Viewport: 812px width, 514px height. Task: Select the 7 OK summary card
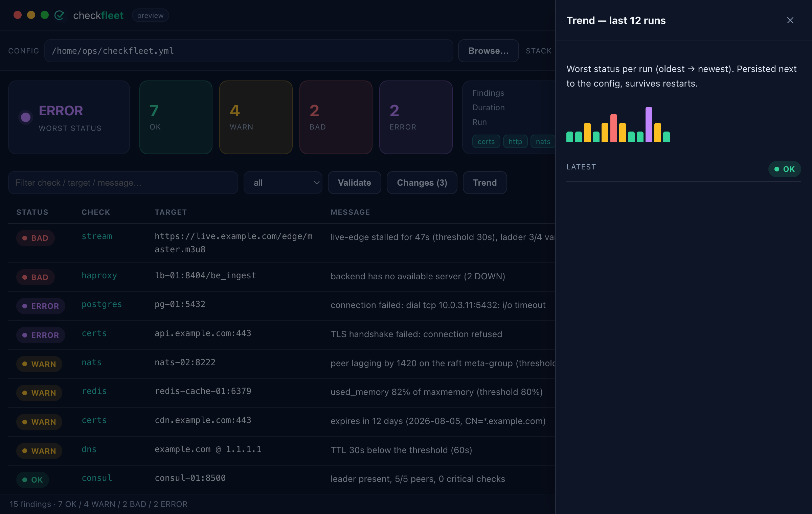176,117
